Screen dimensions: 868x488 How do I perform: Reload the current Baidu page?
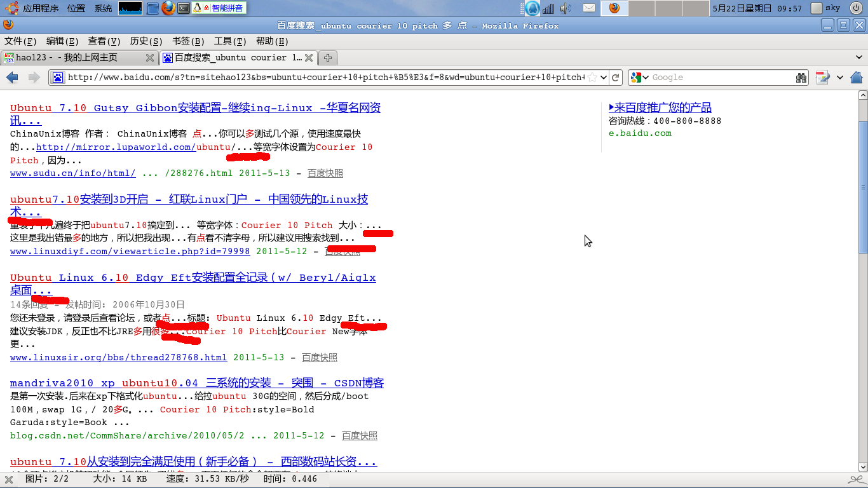[615, 78]
